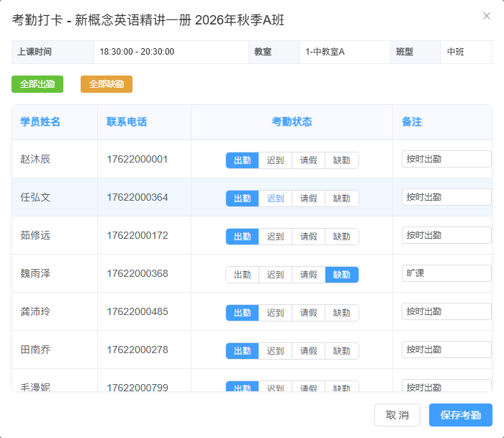This screenshot has width=504, height=438.
Task: Choose 出勤 for 茹修远
Action: tap(243, 237)
